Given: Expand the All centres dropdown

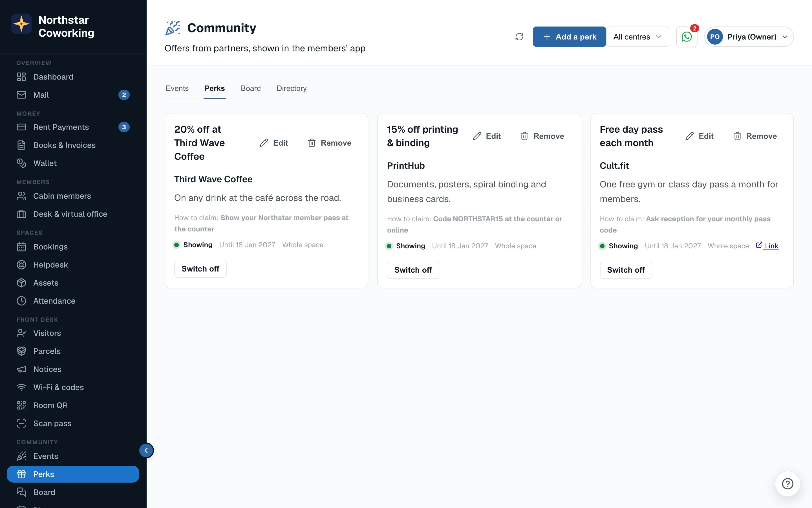Looking at the screenshot, I should 637,37.
